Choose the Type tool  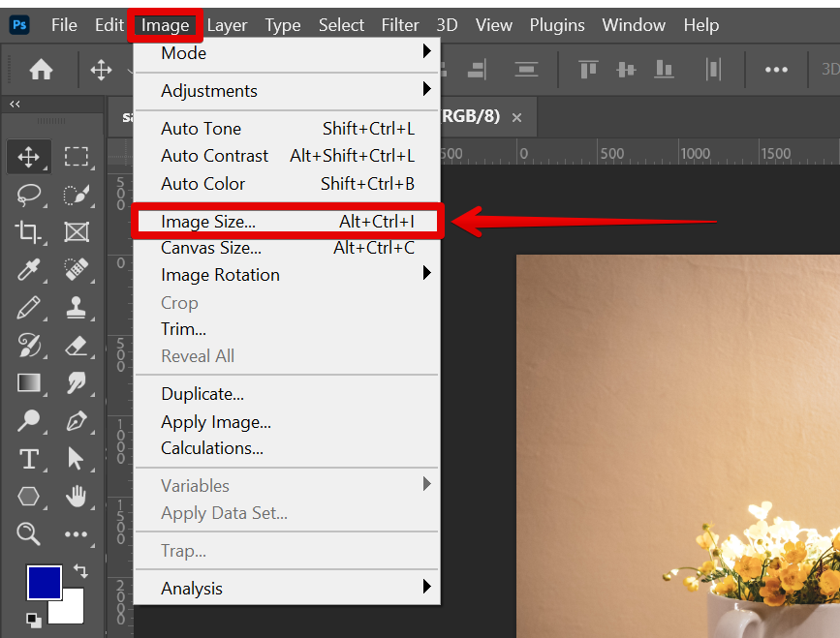pyautogui.click(x=28, y=458)
